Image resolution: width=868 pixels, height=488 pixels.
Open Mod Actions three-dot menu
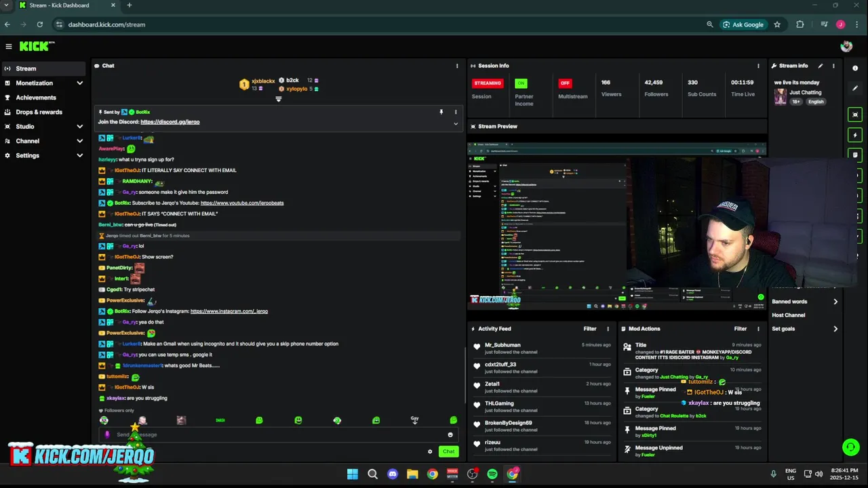coord(758,329)
